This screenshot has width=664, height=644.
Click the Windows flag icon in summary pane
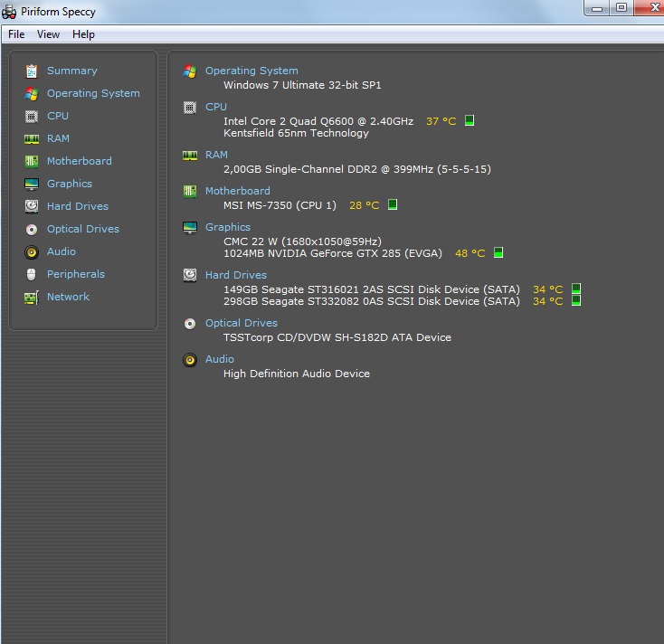click(x=190, y=71)
